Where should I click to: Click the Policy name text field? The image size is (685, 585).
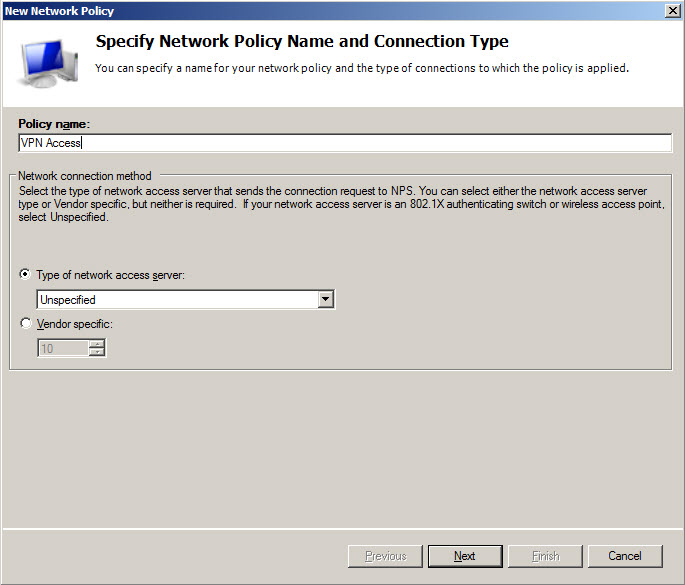tap(345, 143)
